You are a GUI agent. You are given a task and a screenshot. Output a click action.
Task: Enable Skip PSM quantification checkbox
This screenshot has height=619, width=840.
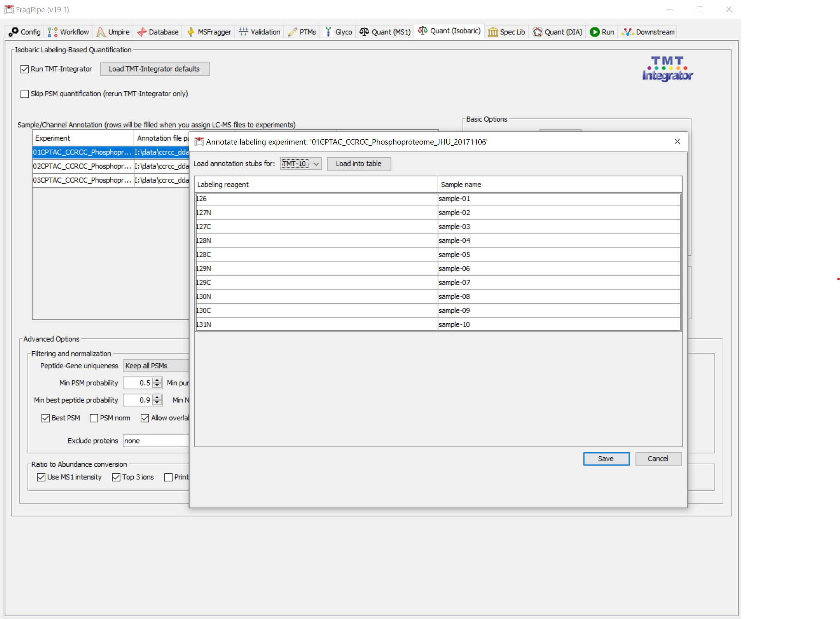(25, 94)
